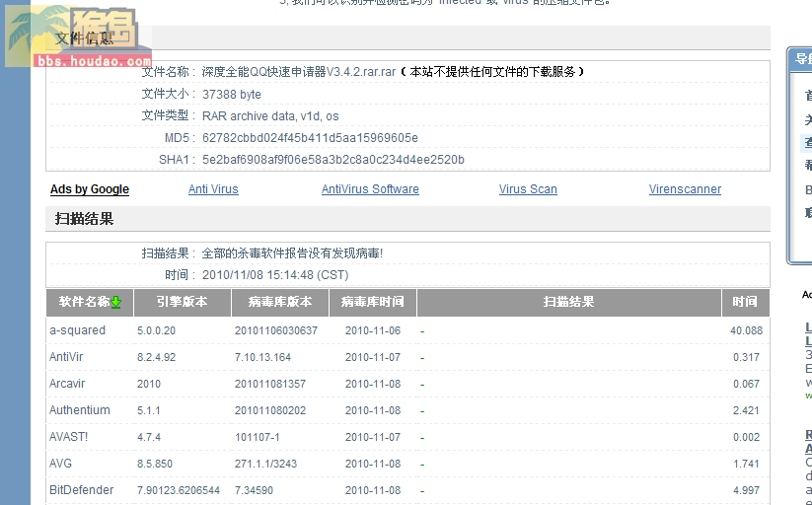Click a-squared scan time 40.088

tap(746, 330)
